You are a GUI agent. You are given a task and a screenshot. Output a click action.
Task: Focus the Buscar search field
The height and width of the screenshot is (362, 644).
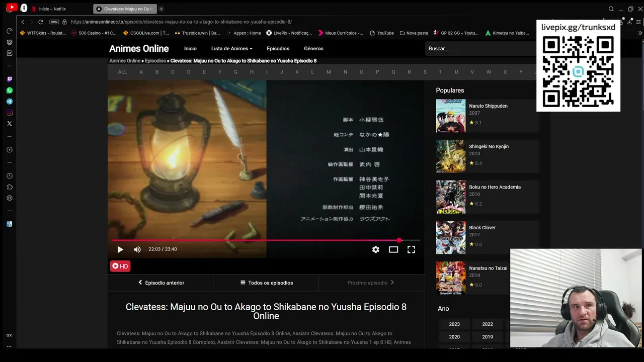point(480,48)
